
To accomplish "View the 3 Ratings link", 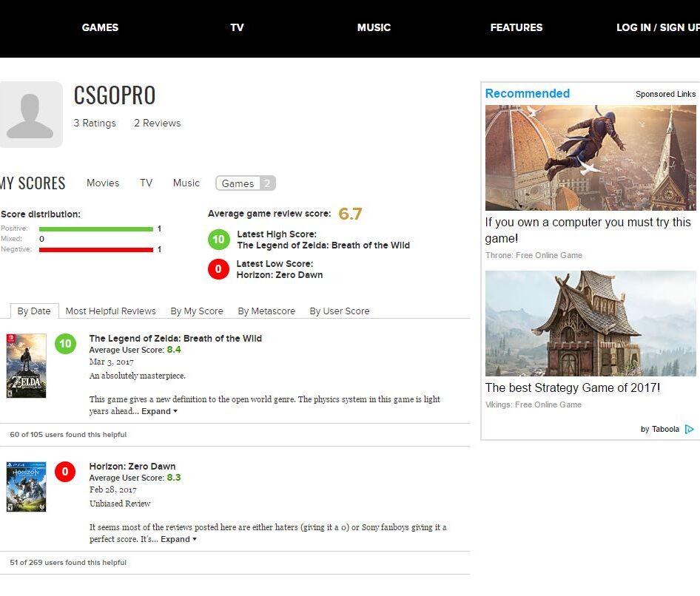I will coord(95,123).
